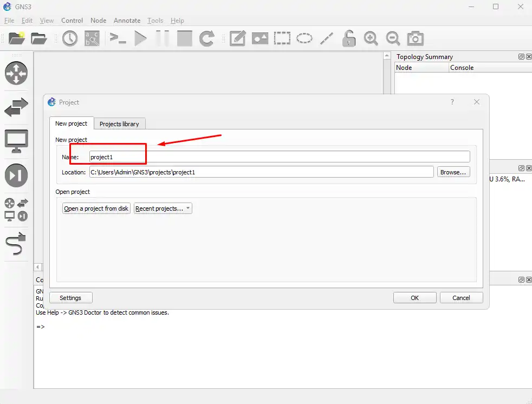Expand the Recent projects dropdown
Screen dimensions: 532x404
(x=163, y=208)
